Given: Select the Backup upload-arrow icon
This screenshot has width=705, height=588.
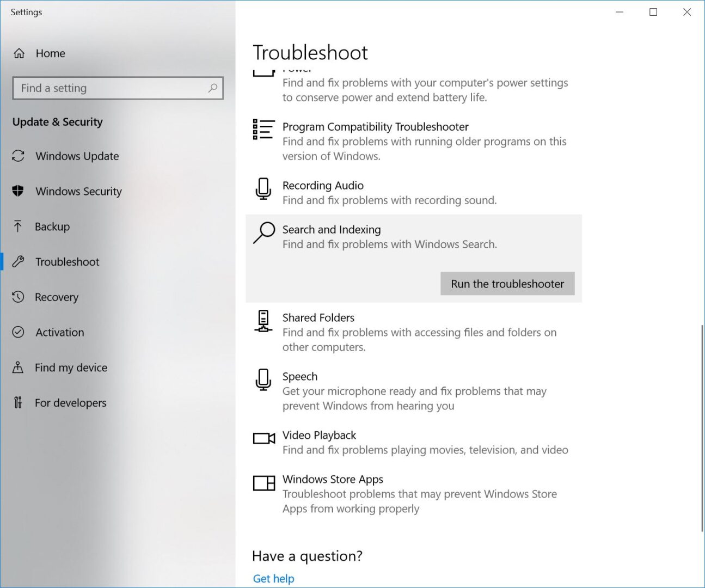Looking at the screenshot, I should [18, 226].
